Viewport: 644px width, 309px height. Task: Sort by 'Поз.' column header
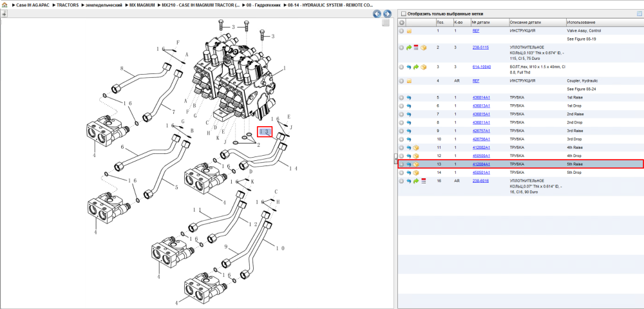444,23
